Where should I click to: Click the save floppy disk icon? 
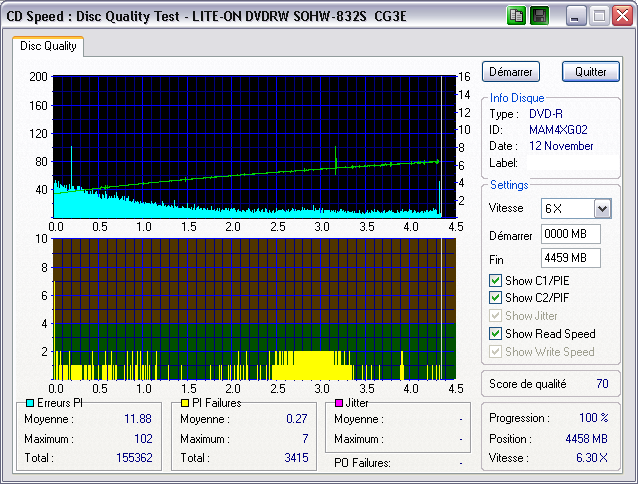click(x=540, y=16)
